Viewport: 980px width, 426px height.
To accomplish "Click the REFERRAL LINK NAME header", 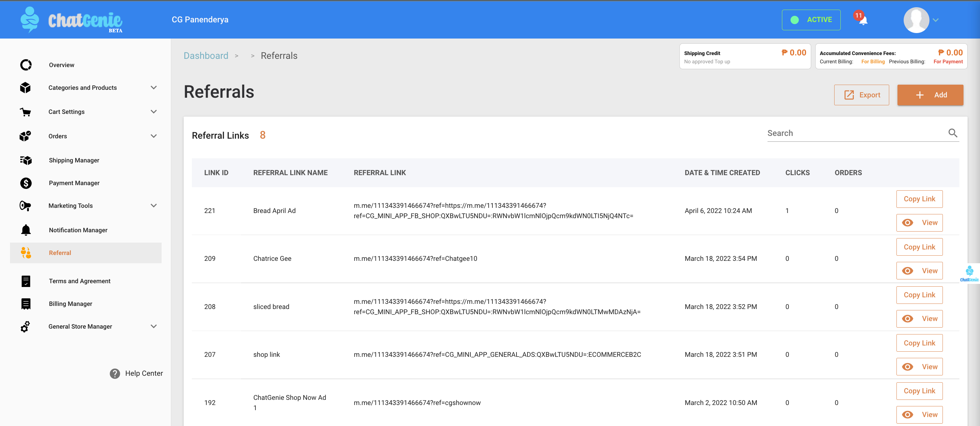I will [x=290, y=173].
